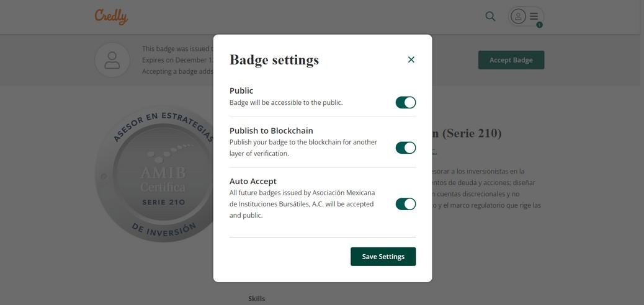The height and width of the screenshot is (305, 644).
Task: Open the hamburger menu icon
Action: click(x=534, y=16)
